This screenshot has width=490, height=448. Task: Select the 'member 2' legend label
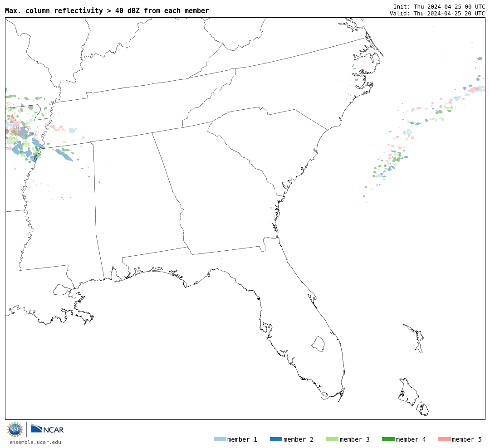coord(299,439)
